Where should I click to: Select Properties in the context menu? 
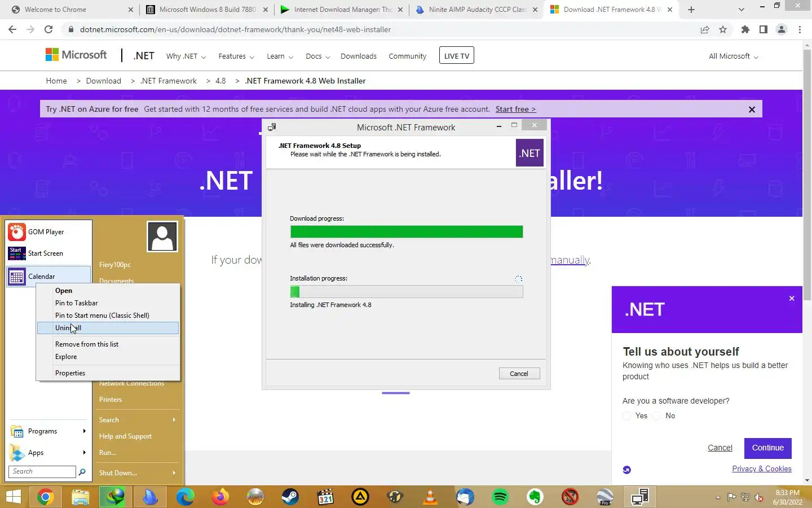click(x=108, y=373)
